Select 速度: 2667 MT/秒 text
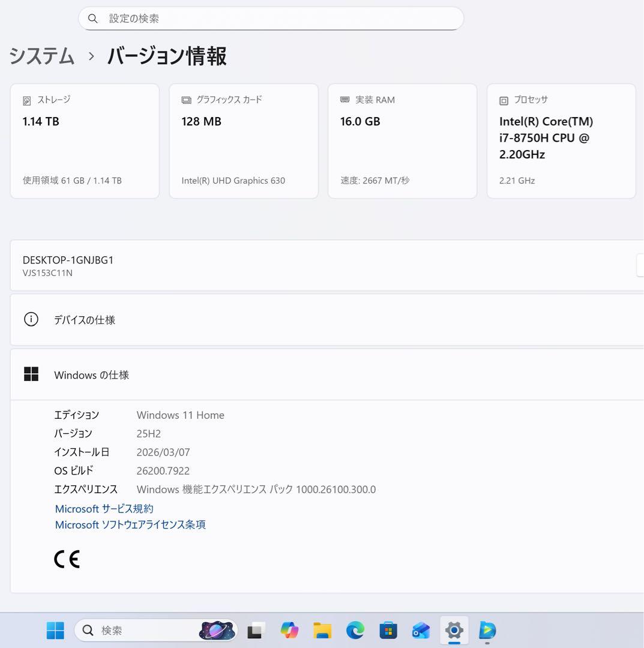This screenshot has height=648, width=644. pyautogui.click(x=375, y=181)
